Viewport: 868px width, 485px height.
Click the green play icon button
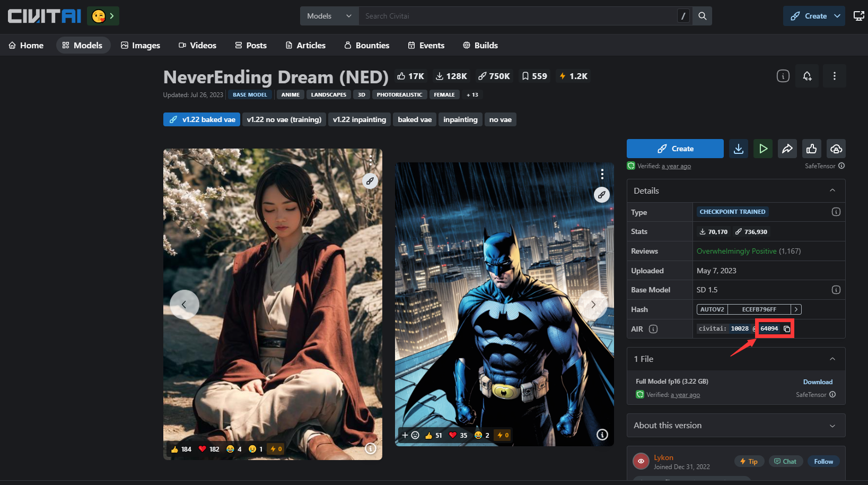tap(762, 149)
